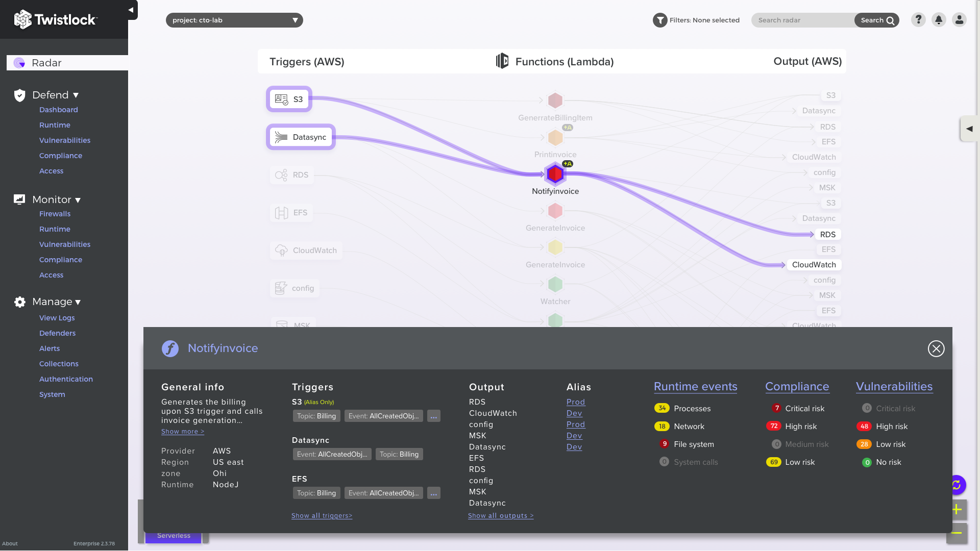Open the notifications bell icon

tap(939, 20)
